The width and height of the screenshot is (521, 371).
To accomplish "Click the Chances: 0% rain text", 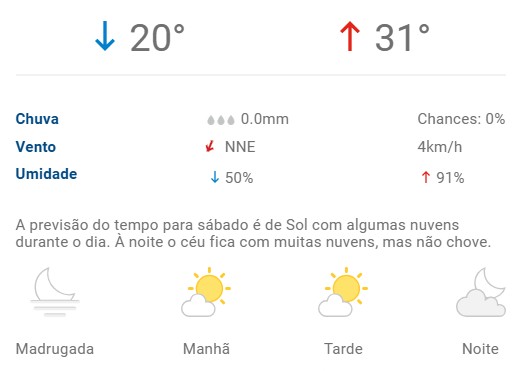I will (x=461, y=119).
